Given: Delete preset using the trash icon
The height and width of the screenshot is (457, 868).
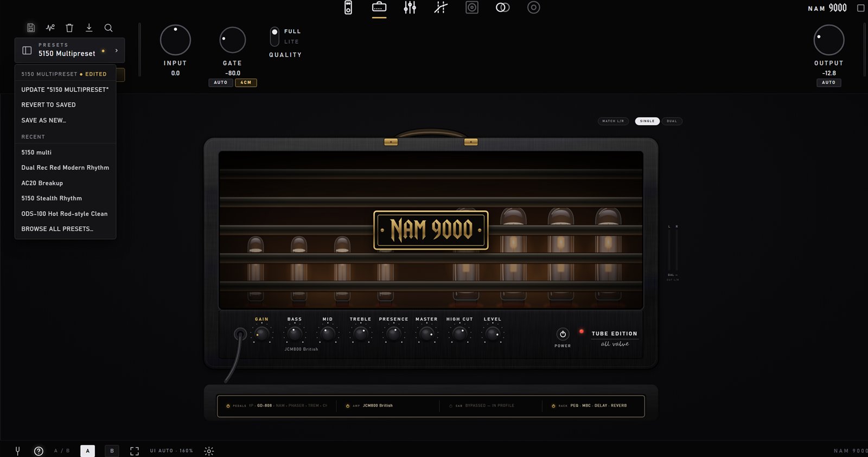Looking at the screenshot, I should (x=69, y=28).
